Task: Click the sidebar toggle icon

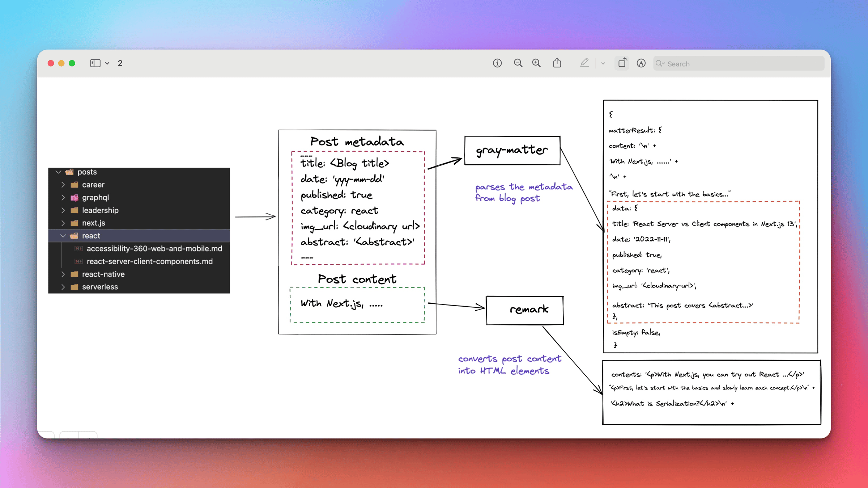Action: [x=95, y=63]
